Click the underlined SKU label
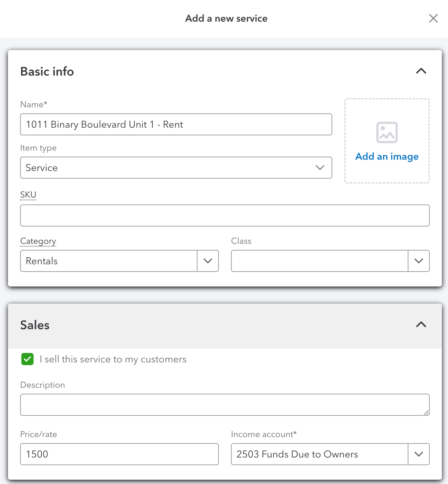This screenshot has height=484, width=448. click(x=28, y=195)
